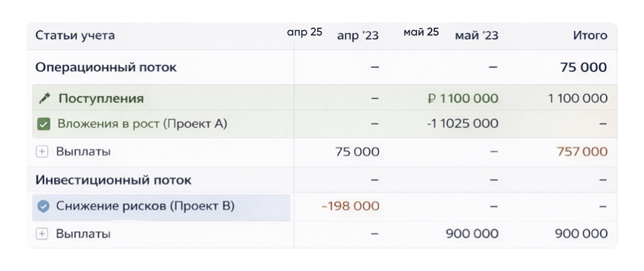Toggle the blue check circle for Снижение рисков
This screenshot has width=644, height=271.
(43, 207)
